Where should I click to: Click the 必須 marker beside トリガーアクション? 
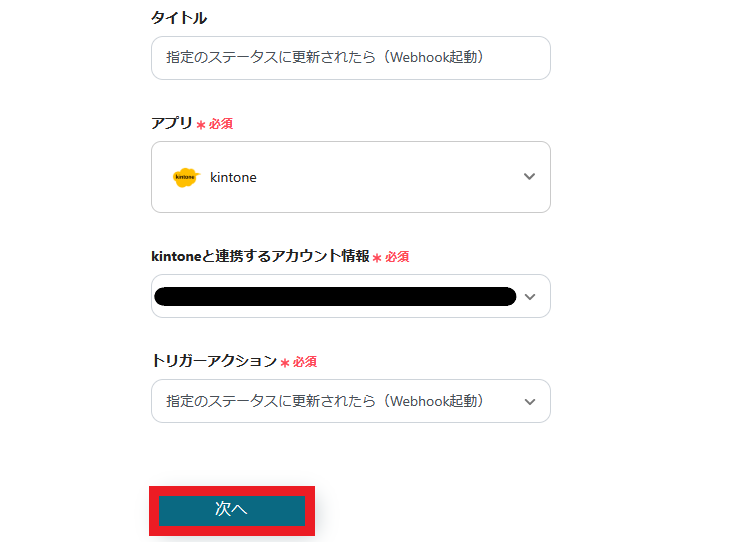[305, 362]
